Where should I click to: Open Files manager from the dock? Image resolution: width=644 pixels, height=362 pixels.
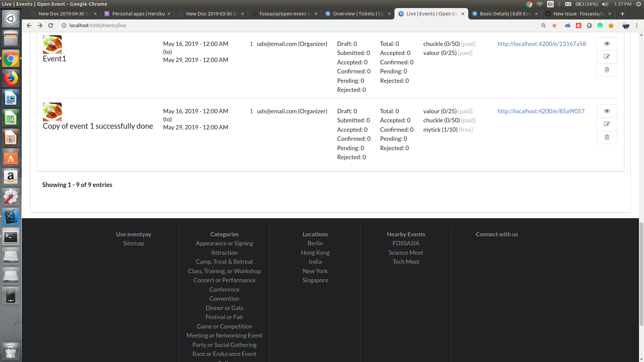tap(11, 39)
